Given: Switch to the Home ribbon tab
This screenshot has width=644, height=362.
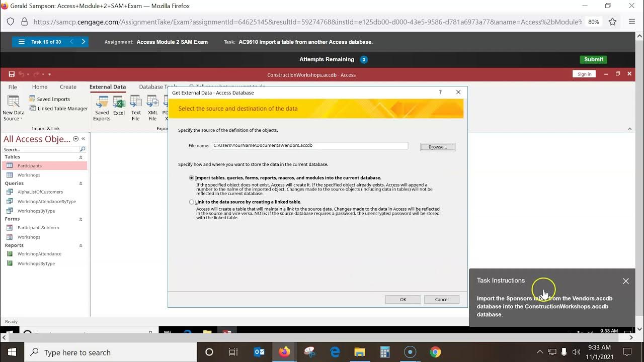Looking at the screenshot, I should [x=40, y=87].
